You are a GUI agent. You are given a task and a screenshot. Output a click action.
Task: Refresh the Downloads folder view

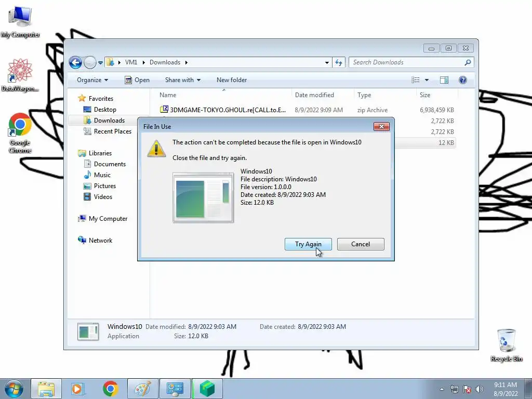[339, 62]
